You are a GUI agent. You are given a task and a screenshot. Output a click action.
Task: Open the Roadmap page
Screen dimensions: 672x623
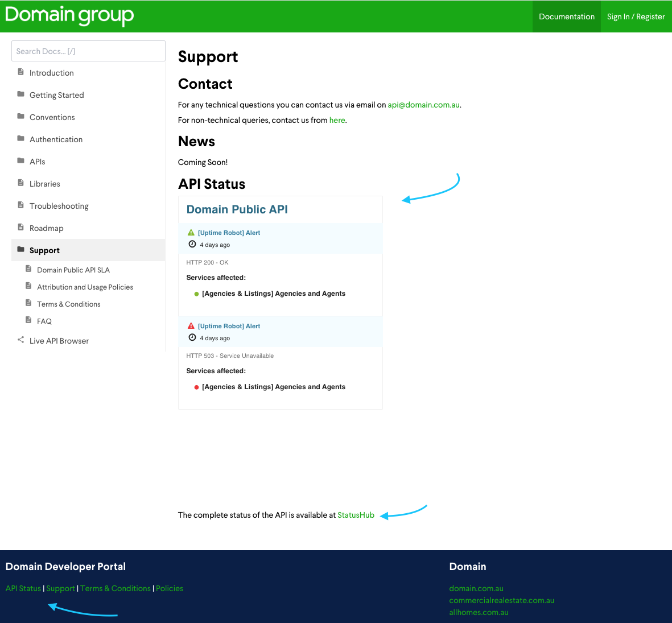[x=46, y=228]
